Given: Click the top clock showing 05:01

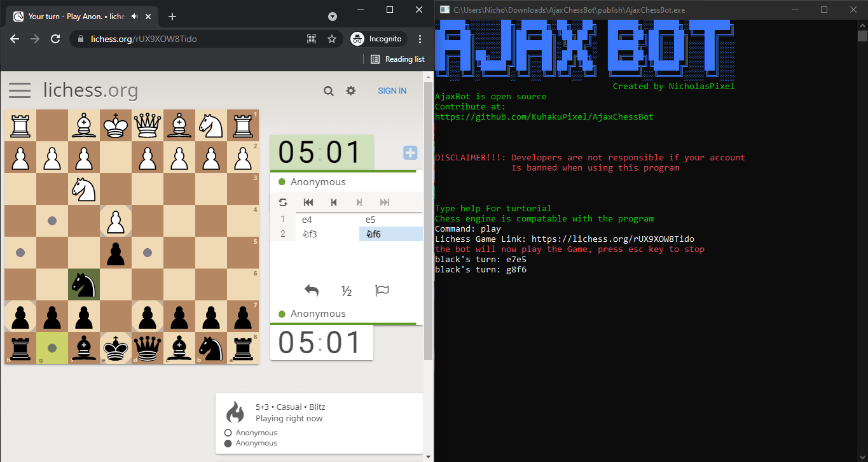Looking at the screenshot, I should click(321, 153).
